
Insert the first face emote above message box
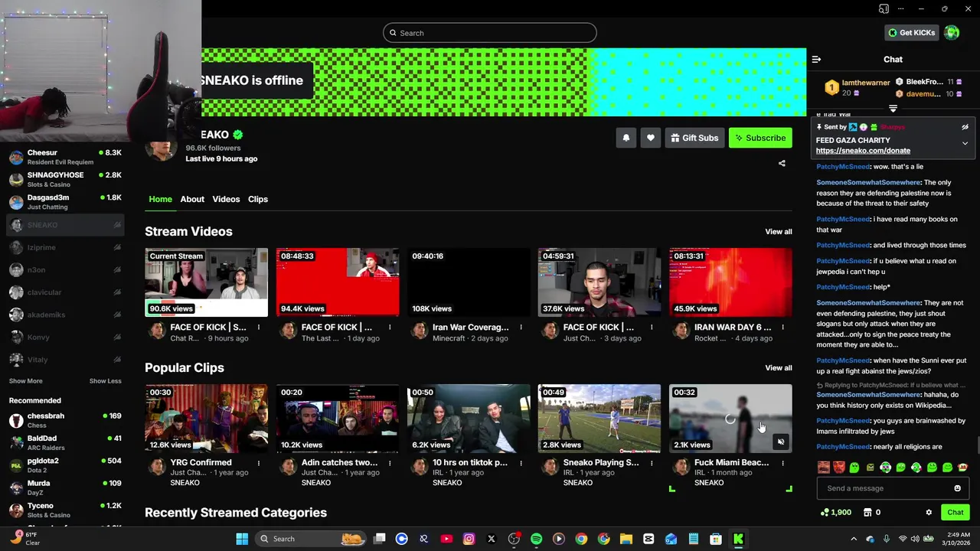824,467
